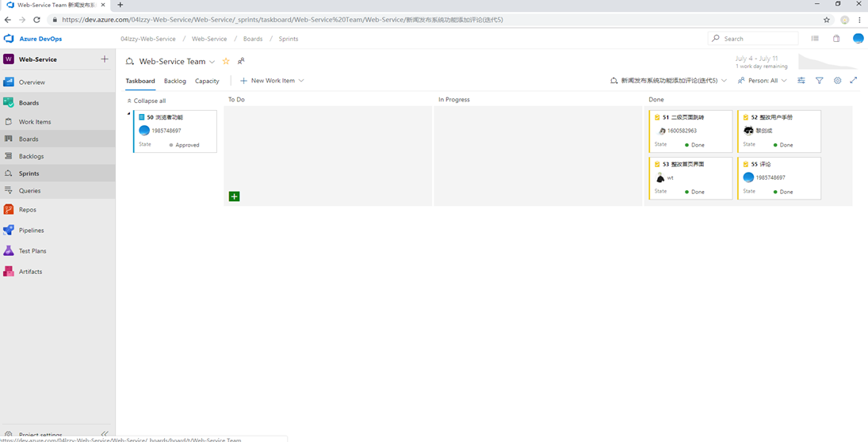Go to Boards breadcrumb link
The width and height of the screenshot is (868, 442).
[253, 39]
